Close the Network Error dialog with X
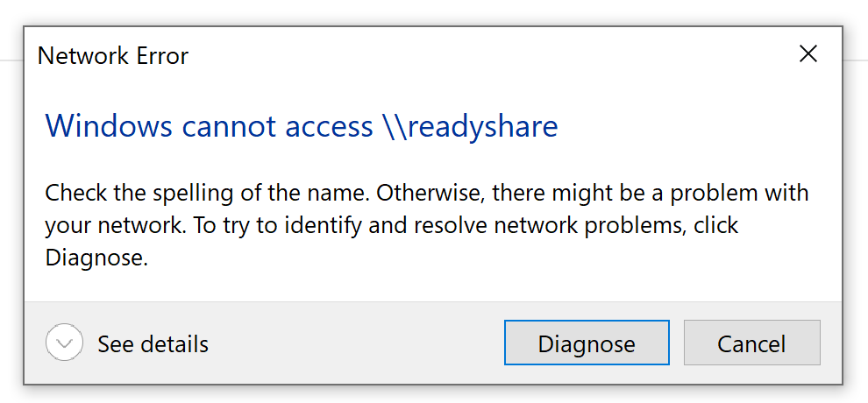Image resolution: width=868 pixels, height=403 pixels. (808, 54)
